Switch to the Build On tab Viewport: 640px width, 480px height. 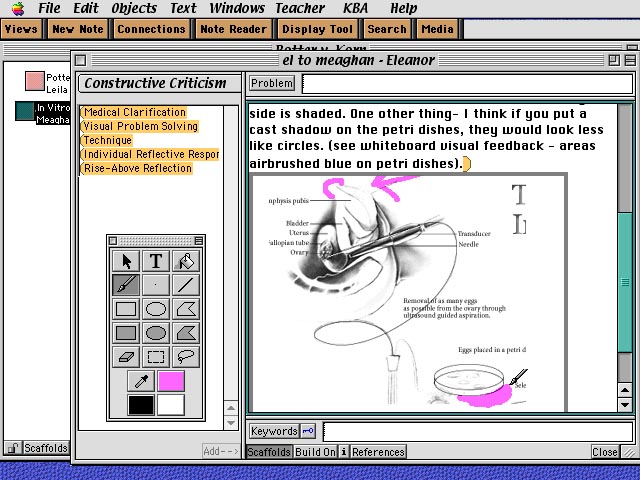coord(316,452)
